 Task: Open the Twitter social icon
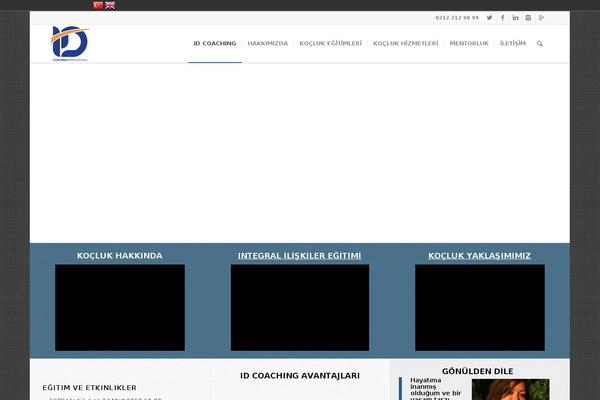coord(489,17)
